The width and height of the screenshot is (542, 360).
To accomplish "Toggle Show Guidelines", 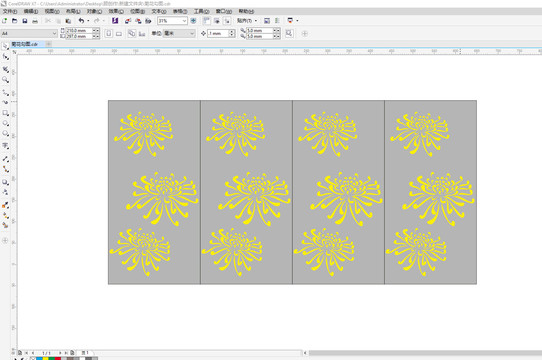I will (x=227, y=21).
